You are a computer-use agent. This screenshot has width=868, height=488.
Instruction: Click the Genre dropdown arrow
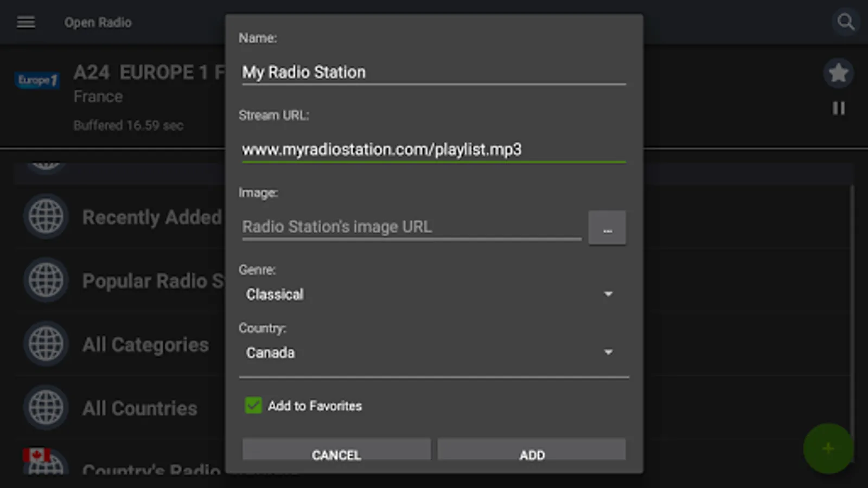[x=608, y=294]
